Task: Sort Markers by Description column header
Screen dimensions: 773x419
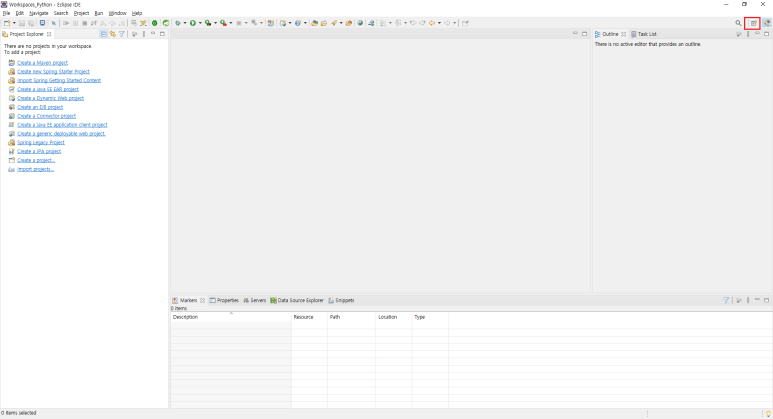Action: (231, 317)
